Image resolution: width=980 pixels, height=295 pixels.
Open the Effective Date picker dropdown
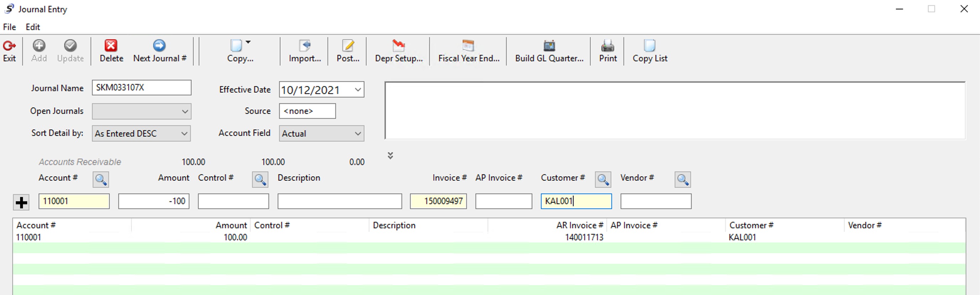(358, 90)
